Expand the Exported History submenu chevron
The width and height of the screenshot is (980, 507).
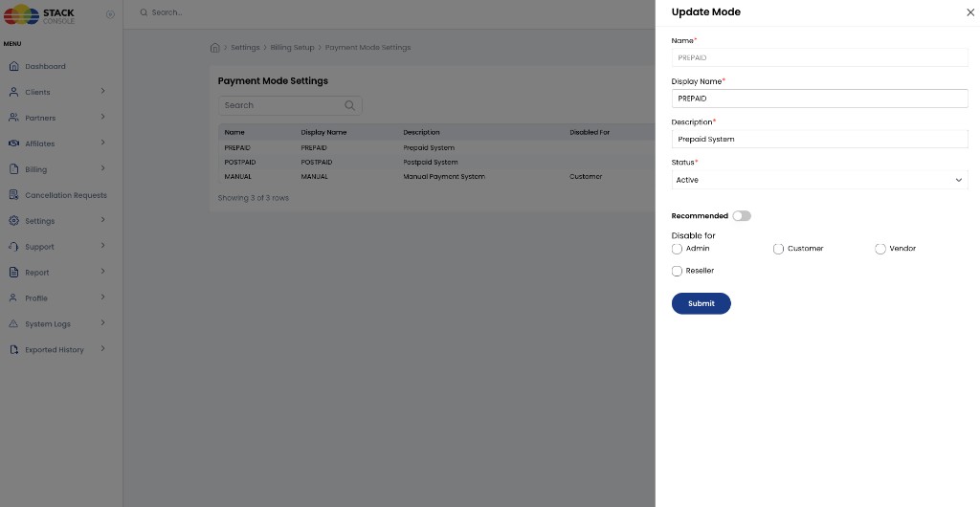103,348
